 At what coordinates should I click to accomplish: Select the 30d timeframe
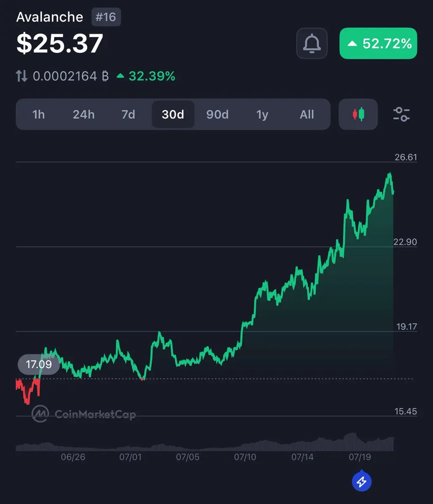(x=173, y=114)
